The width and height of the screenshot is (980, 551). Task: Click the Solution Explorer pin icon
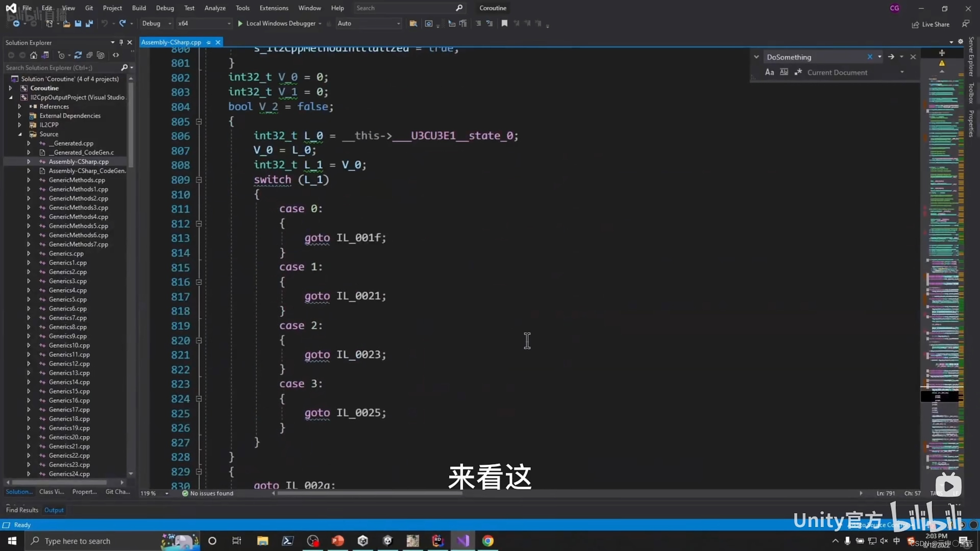(121, 42)
